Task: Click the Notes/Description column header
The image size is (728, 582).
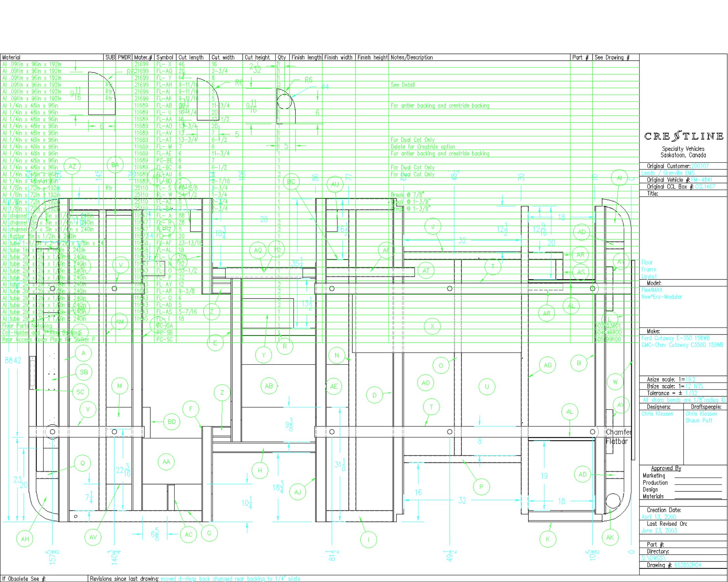Action: coord(412,57)
